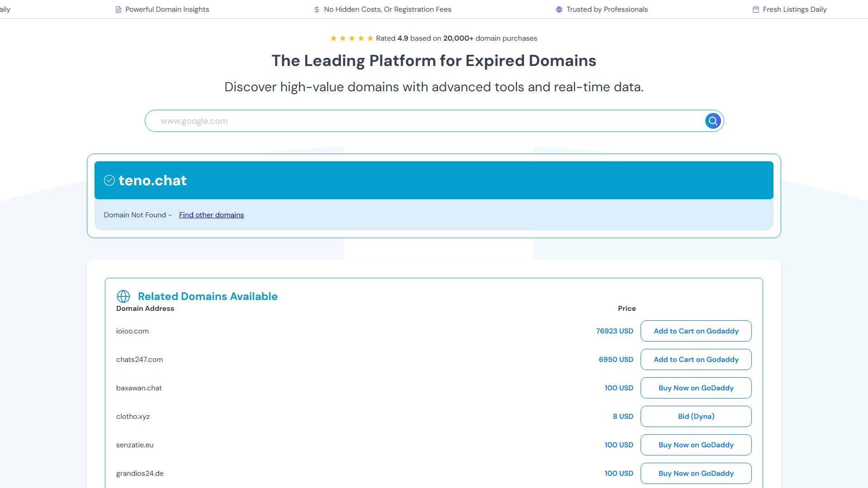Click the blue search magnifier icon
Image resolution: width=868 pixels, height=488 pixels.
[713, 121]
